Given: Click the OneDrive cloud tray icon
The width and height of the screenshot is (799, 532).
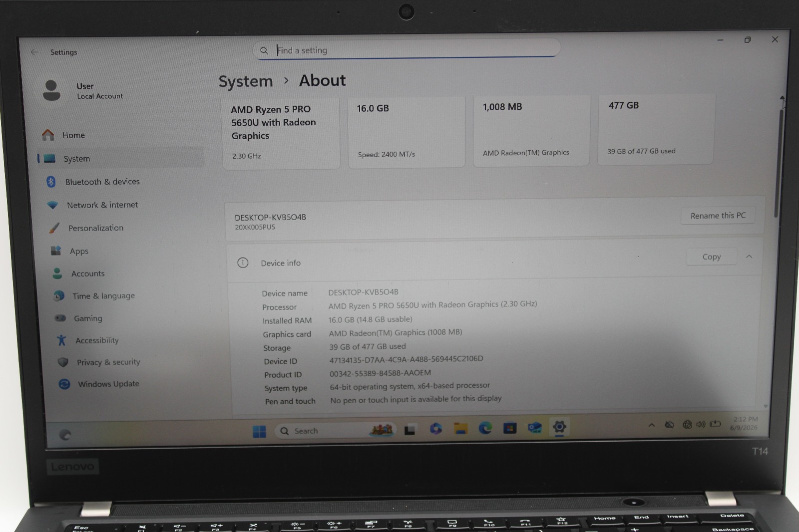Looking at the screenshot, I should 670,425.
